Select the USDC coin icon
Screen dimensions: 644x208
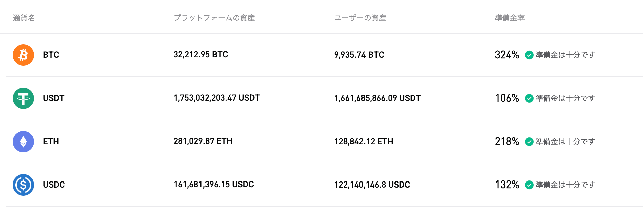23,185
